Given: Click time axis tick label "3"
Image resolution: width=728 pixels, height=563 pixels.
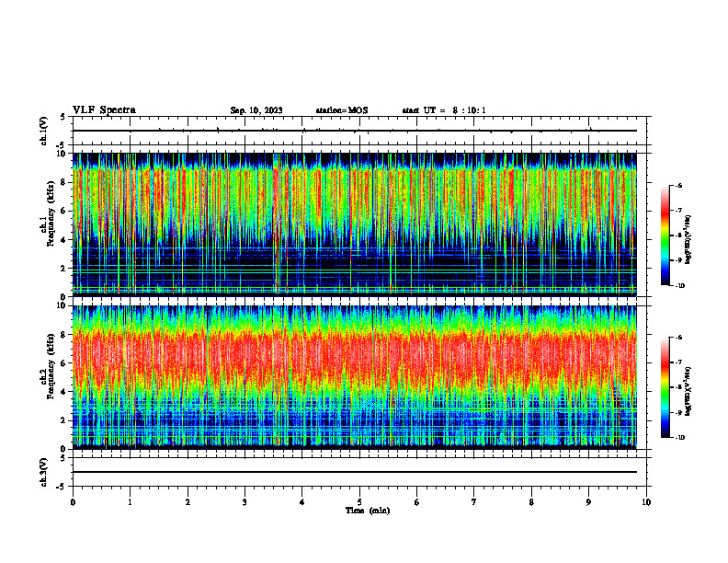Looking at the screenshot, I should point(245,502).
